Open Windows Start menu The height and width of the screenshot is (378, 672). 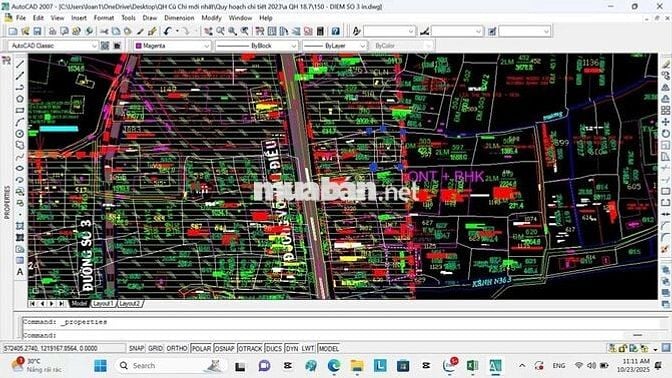(101, 366)
